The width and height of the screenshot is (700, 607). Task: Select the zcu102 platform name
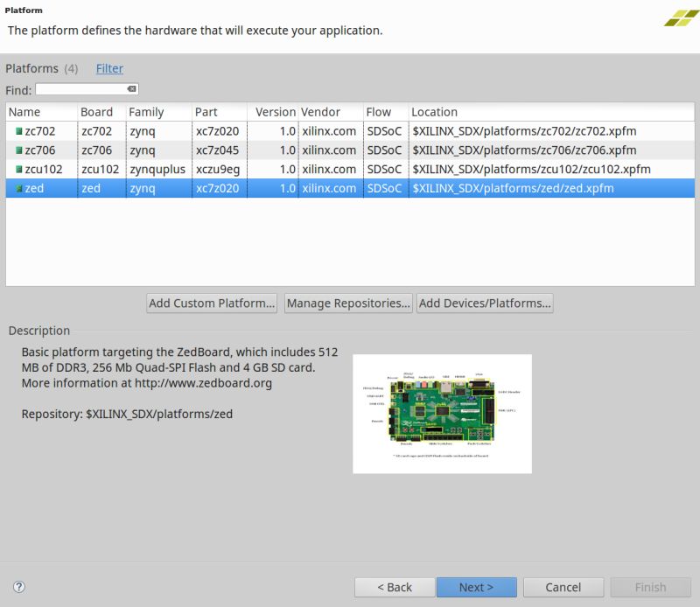[x=44, y=170]
